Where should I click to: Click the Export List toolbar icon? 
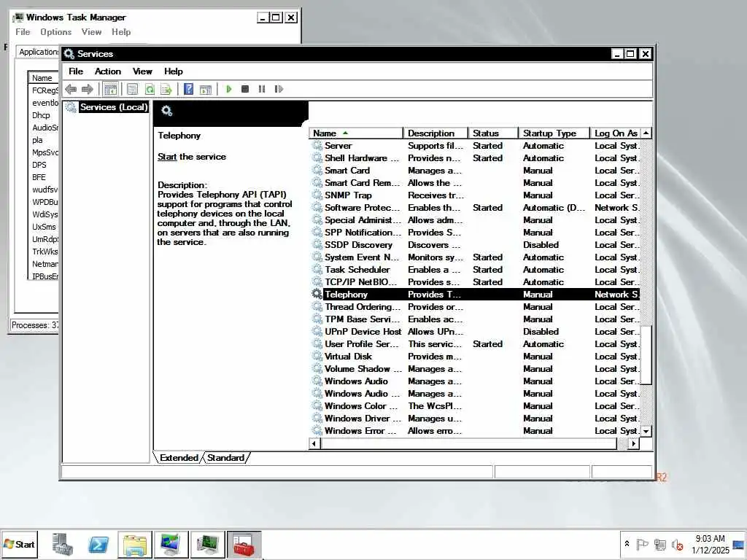pyautogui.click(x=166, y=89)
